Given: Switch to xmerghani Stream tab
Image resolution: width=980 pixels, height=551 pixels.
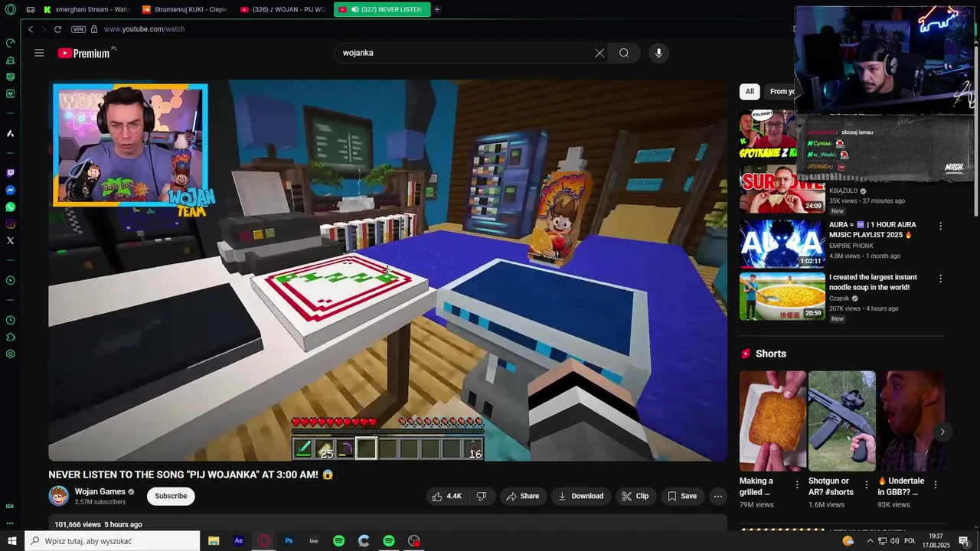Looking at the screenshot, I should click(87, 9).
